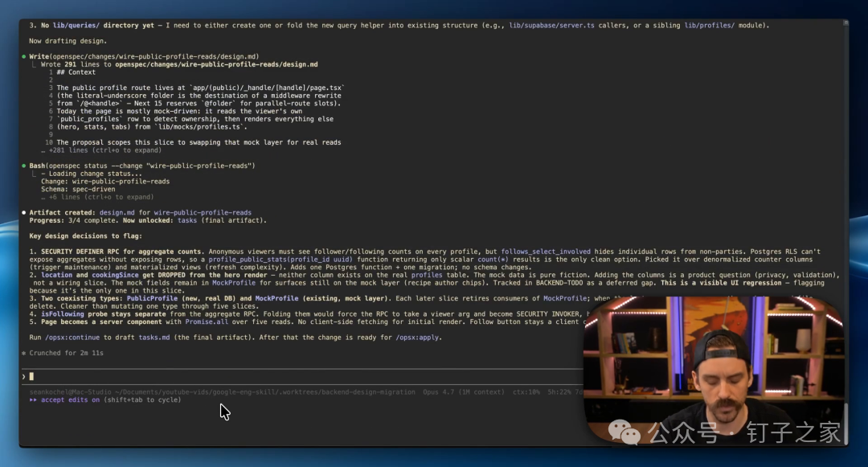Click "profiles" table name in decision 2
Screen dimensions: 868x467
click(427, 274)
